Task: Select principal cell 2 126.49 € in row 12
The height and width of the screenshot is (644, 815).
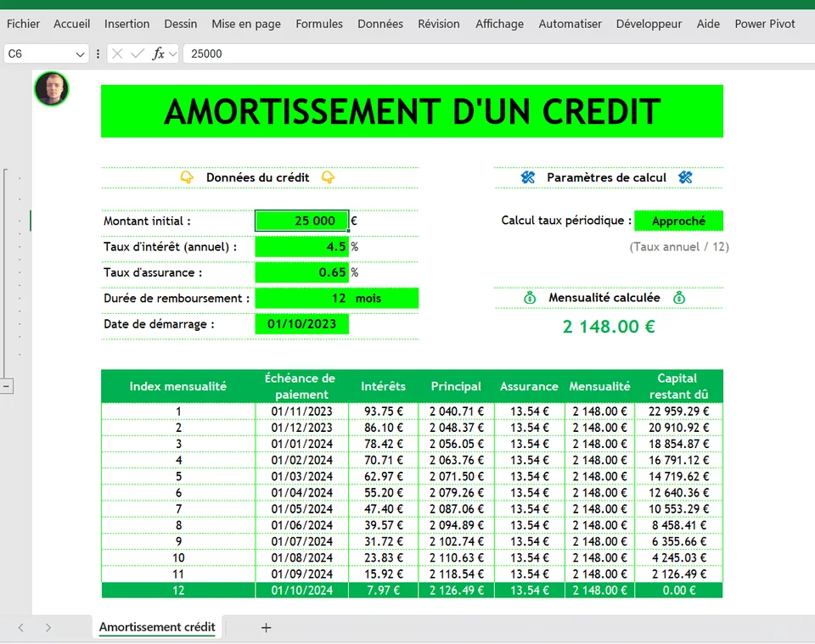Action: click(457, 591)
